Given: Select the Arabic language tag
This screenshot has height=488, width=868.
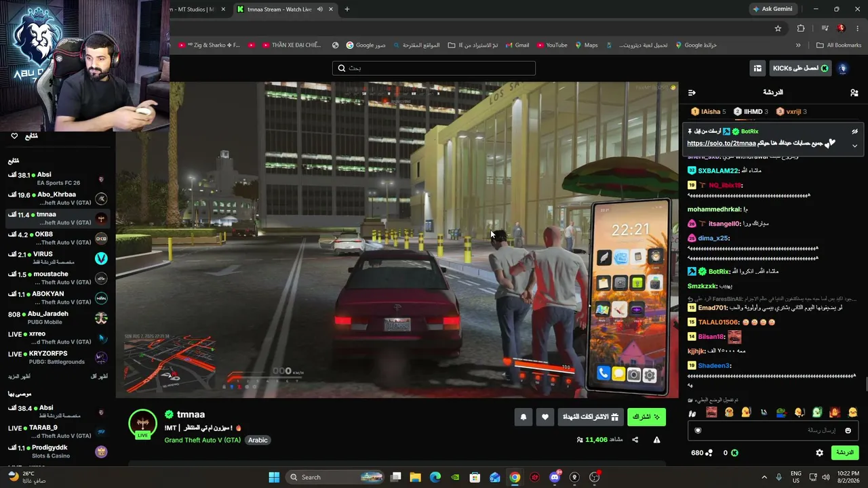Looking at the screenshot, I should [x=258, y=440].
